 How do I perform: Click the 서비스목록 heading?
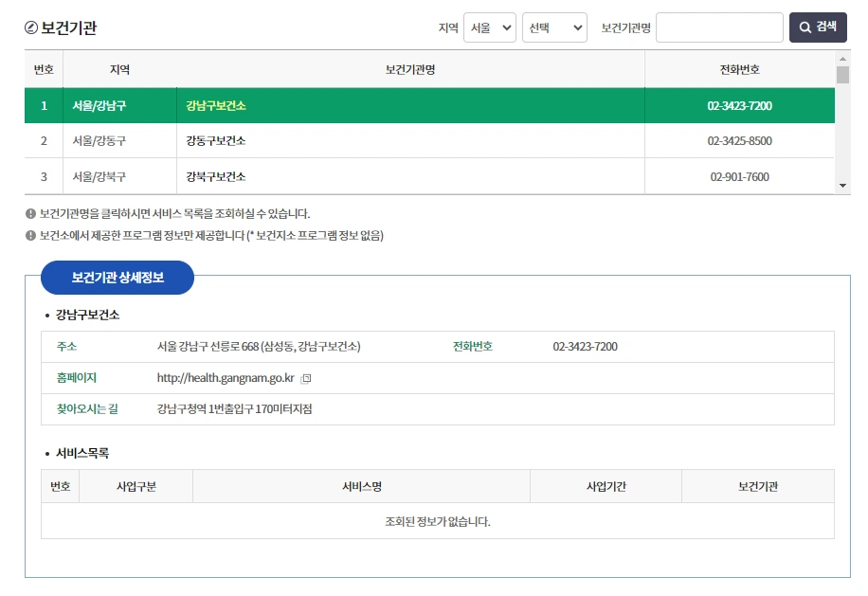82,453
